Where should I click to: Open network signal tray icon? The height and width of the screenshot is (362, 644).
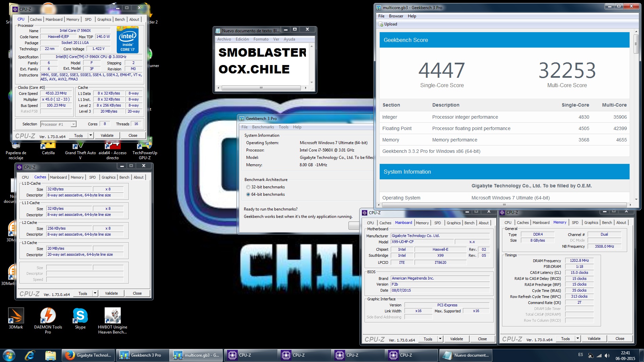(x=599, y=356)
